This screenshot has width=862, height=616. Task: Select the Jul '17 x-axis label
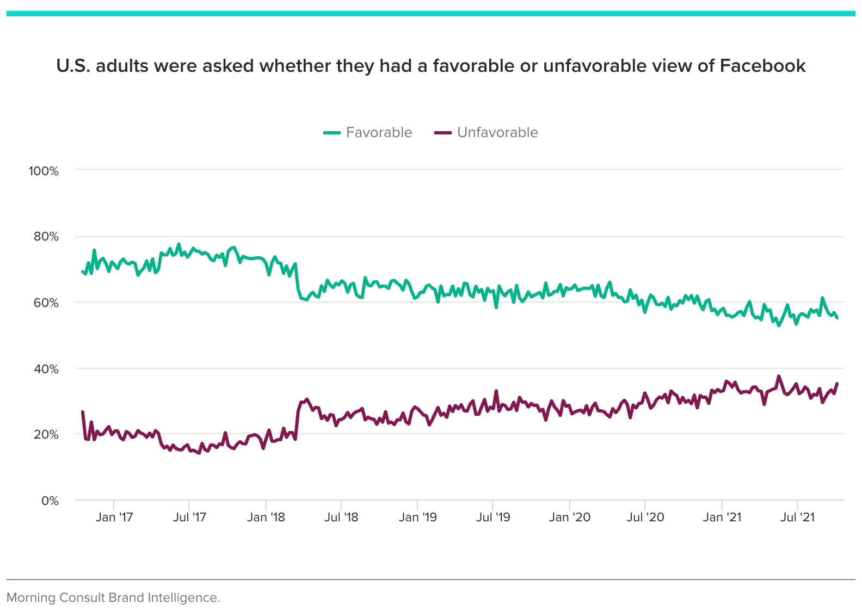[x=189, y=517]
